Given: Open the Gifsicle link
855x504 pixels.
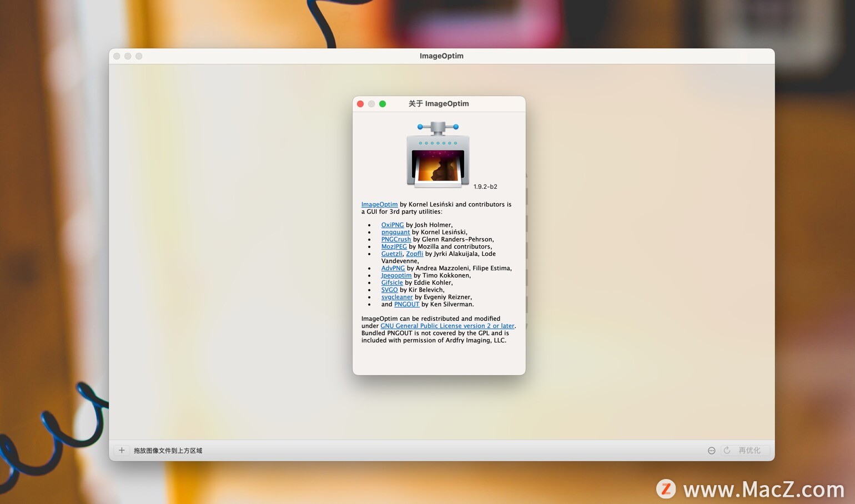Looking at the screenshot, I should pos(392,283).
